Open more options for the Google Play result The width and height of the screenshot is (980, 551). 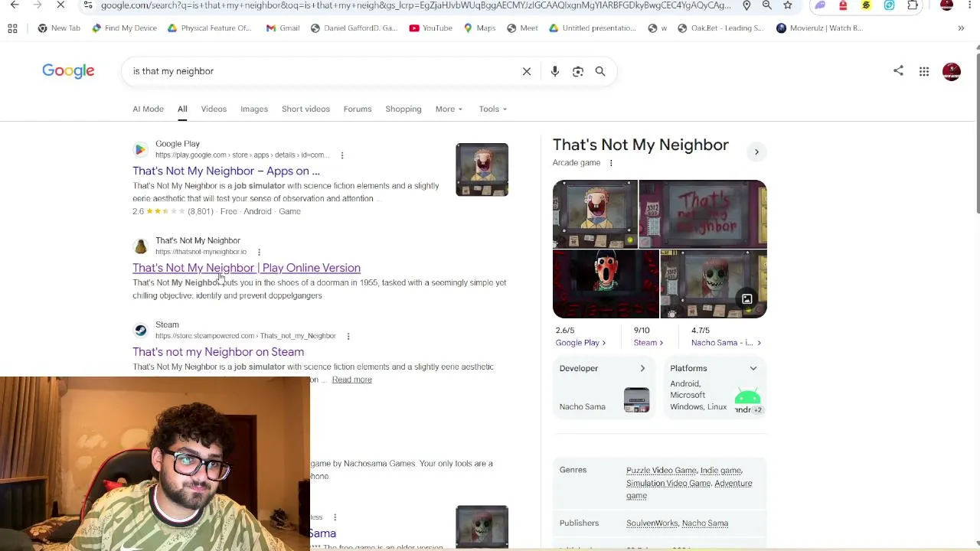coord(342,155)
